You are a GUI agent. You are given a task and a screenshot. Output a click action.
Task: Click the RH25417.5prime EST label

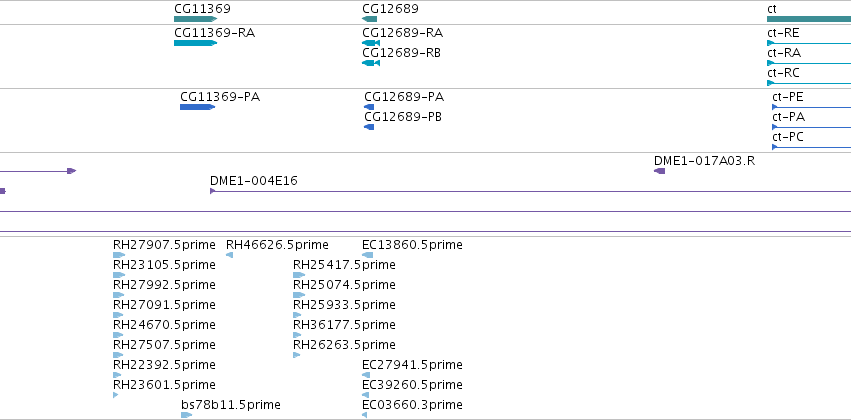click(344, 265)
